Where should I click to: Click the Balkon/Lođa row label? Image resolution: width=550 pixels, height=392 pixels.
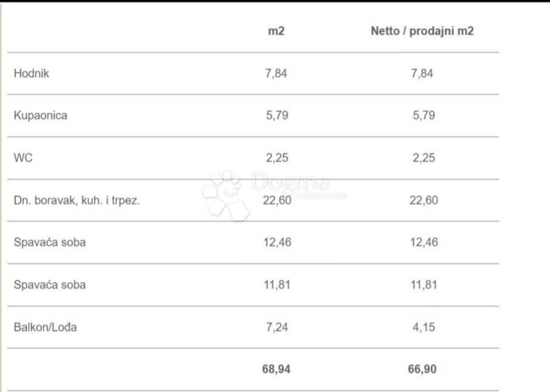tap(45, 327)
